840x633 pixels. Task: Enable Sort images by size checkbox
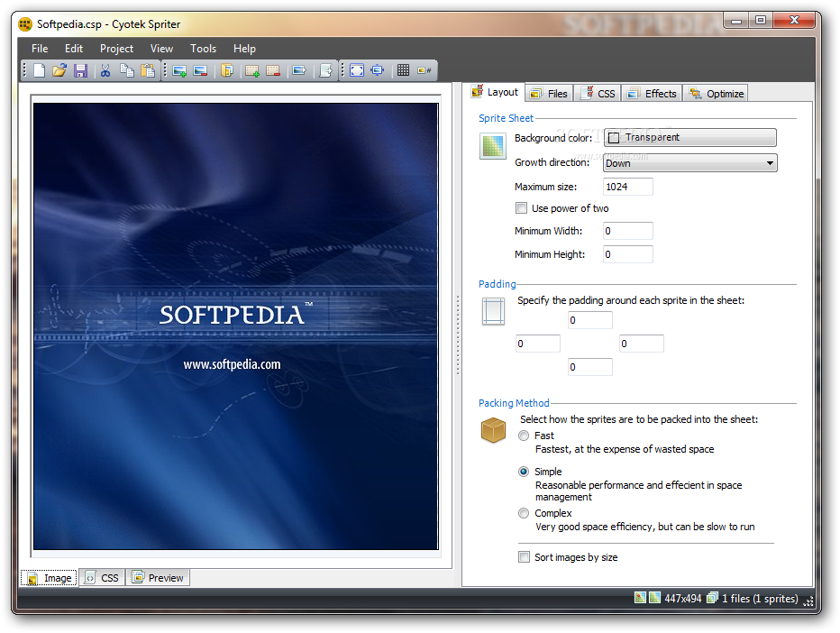(x=524, y=557)
